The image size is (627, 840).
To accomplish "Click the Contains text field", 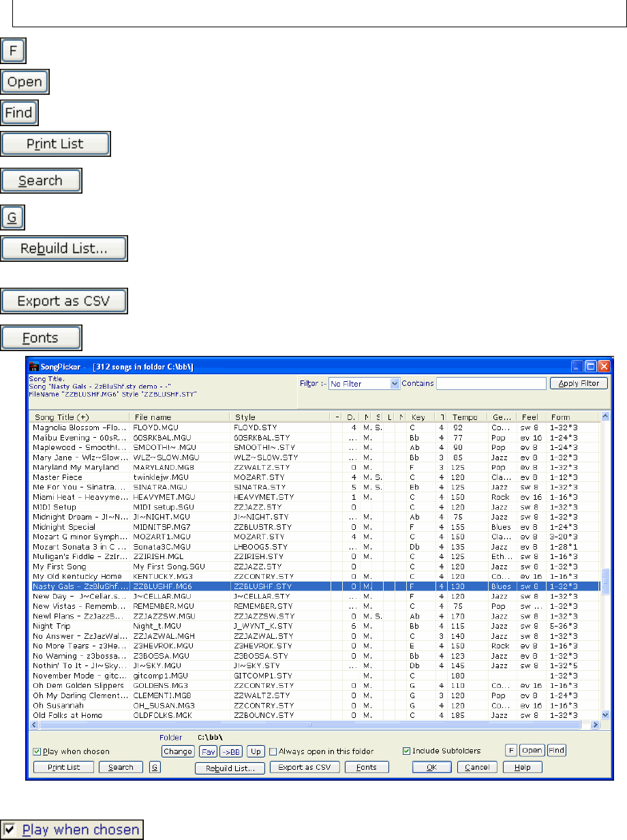I will [x=491, y=384].
